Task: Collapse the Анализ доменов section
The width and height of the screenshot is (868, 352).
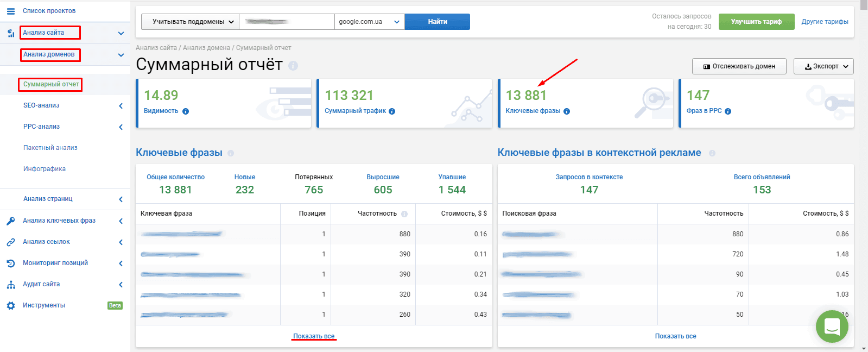Action: 121,55
